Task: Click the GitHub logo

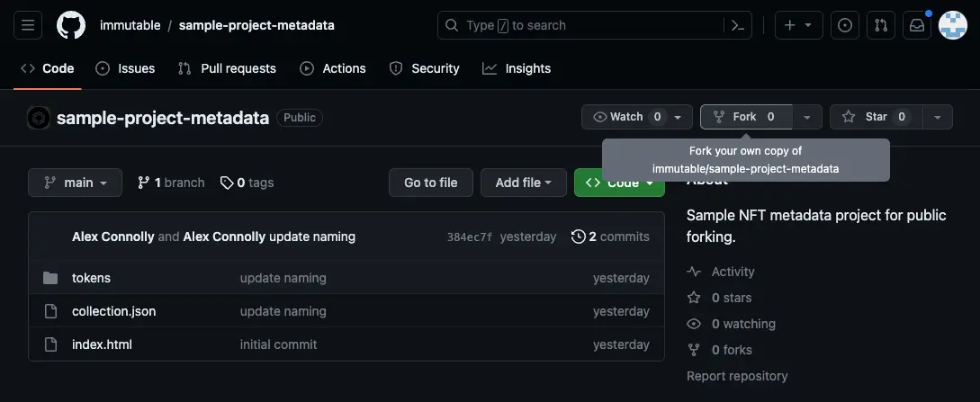Action: tap(70, 25)
